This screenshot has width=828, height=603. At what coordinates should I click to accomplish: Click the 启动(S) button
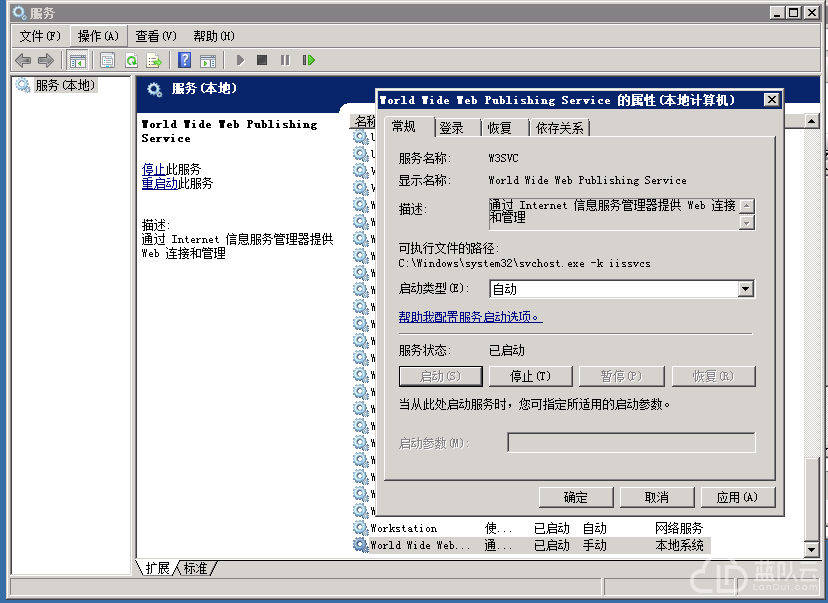tap(441, 376)
